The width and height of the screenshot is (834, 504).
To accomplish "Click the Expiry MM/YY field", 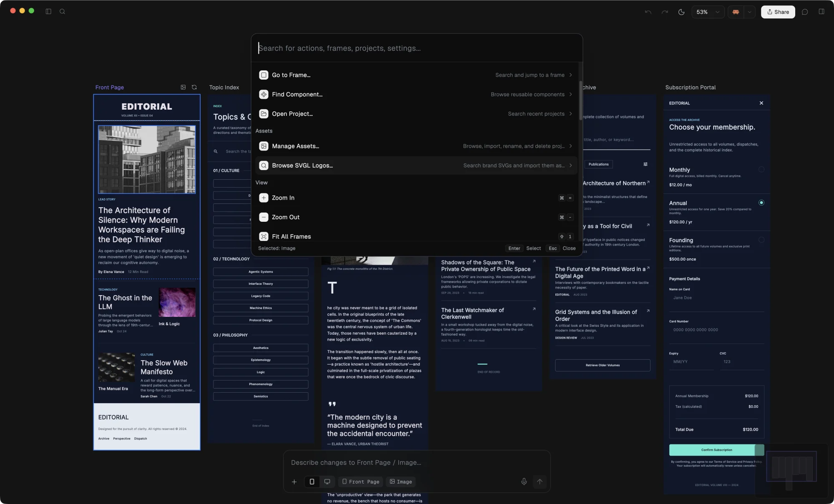I will (691, 362).
